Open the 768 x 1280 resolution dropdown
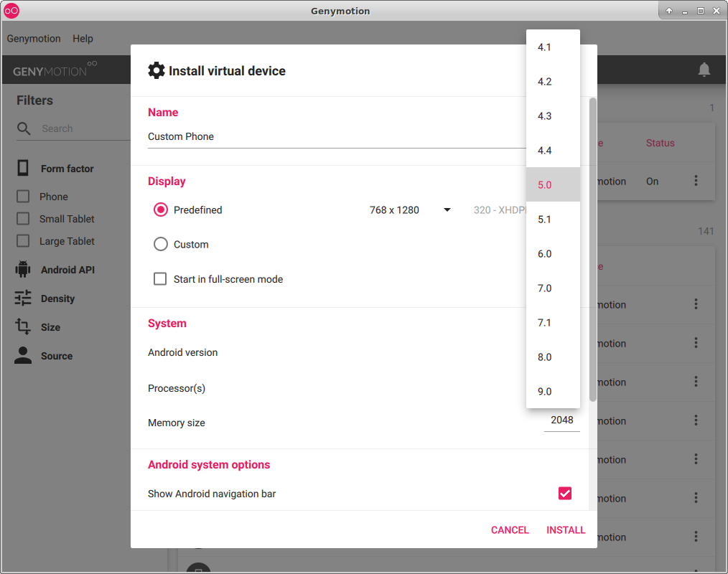728x574 pixels. 410,210
